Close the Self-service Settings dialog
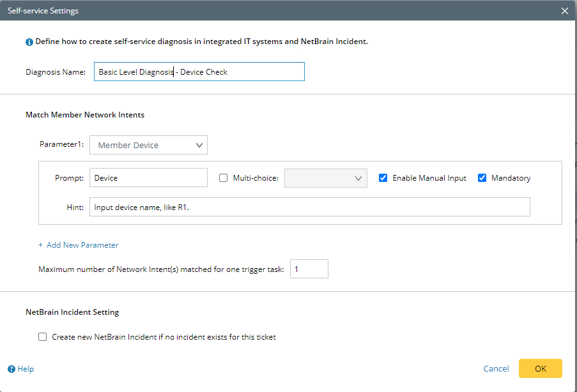 (x=565, y=11)
